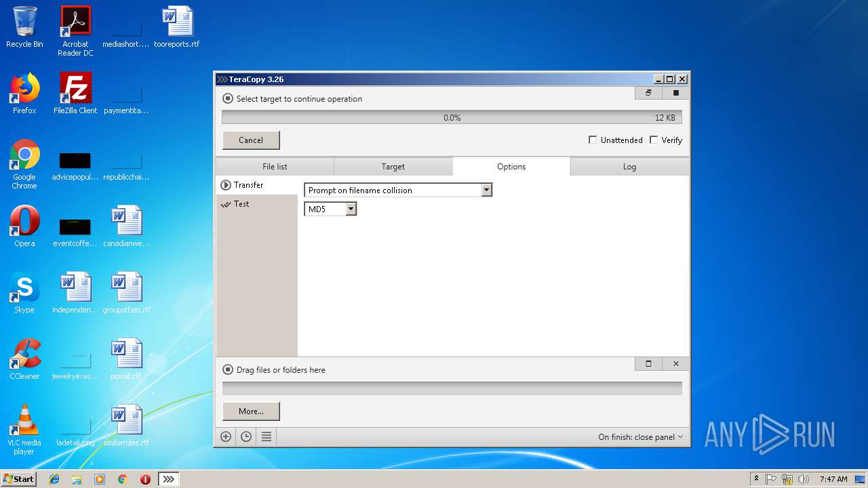Open FileZilla Client shortcut
This screenshot has height=488, width=868.
[x=75, y=94]
